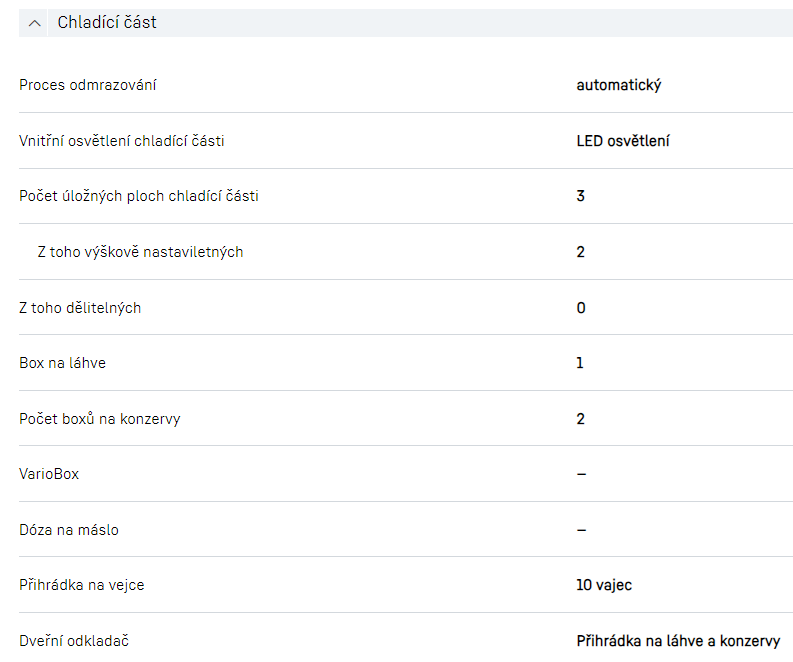The width and height of the screenshot is (793, 662).
Task: Click Počet boxů na konzervy label
Action: [x=100, y=419]
